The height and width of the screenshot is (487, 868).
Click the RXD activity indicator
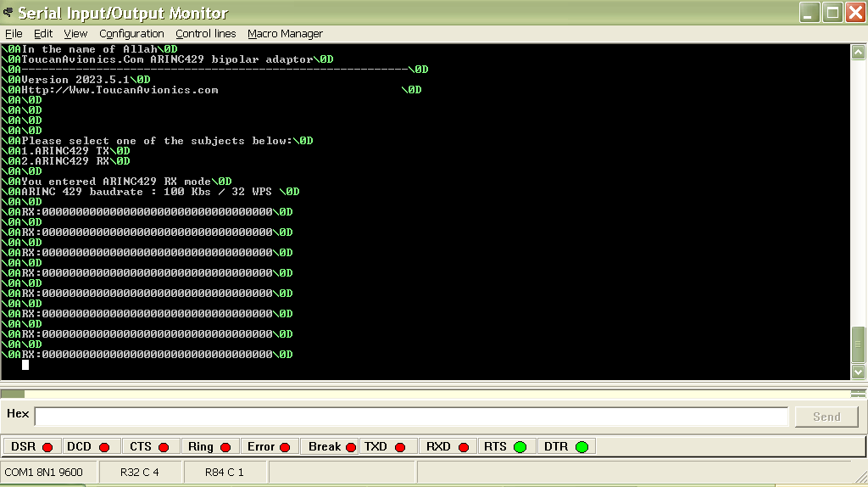448,446
